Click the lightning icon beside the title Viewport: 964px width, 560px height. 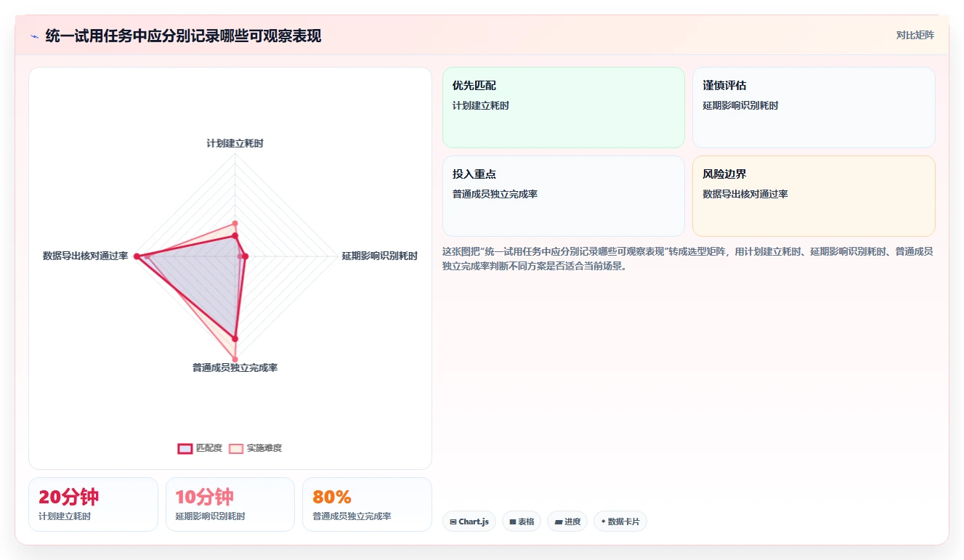[x=35, y=36]
